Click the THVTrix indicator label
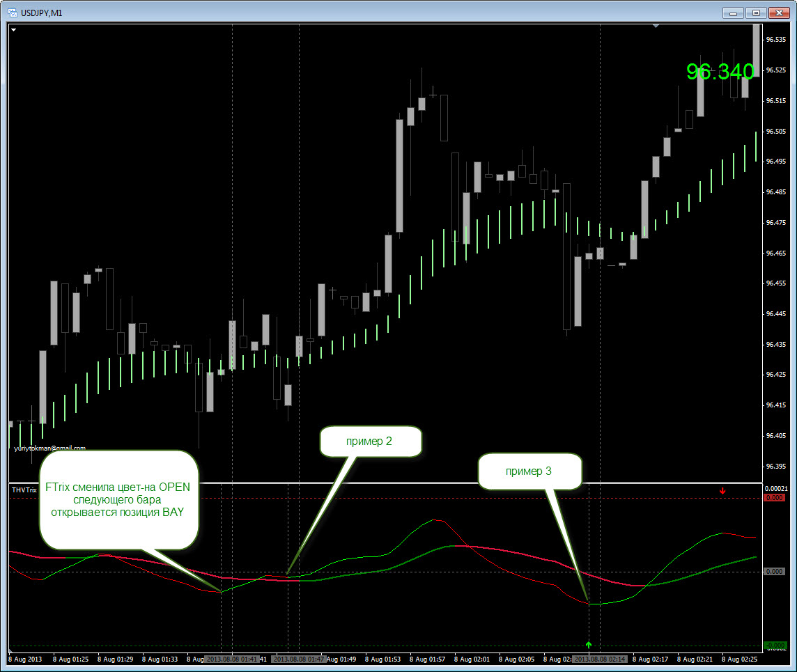The width and height of the screenshot is (797, 672). (x=24, y=490)
